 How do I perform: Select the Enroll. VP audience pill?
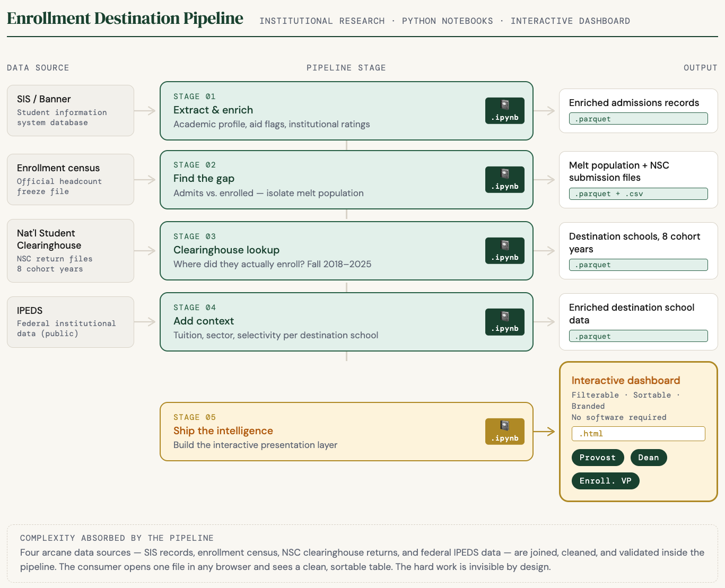(x=606, y=481)
